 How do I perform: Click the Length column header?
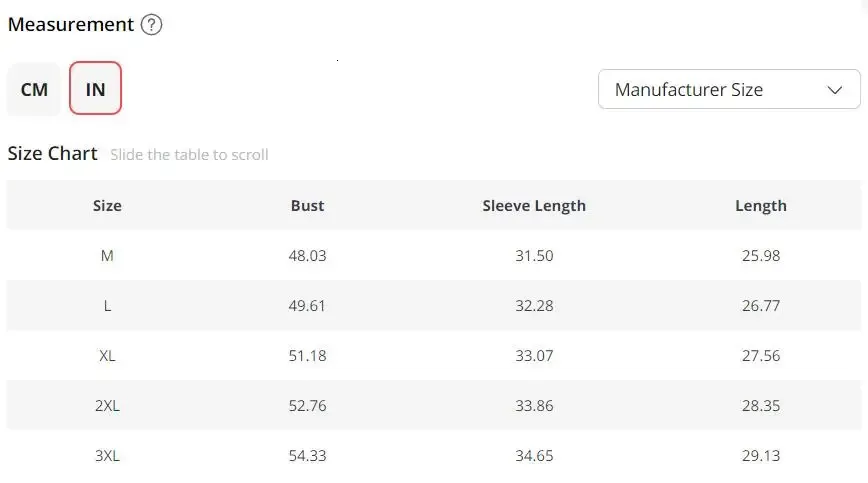tap(760, 206)
